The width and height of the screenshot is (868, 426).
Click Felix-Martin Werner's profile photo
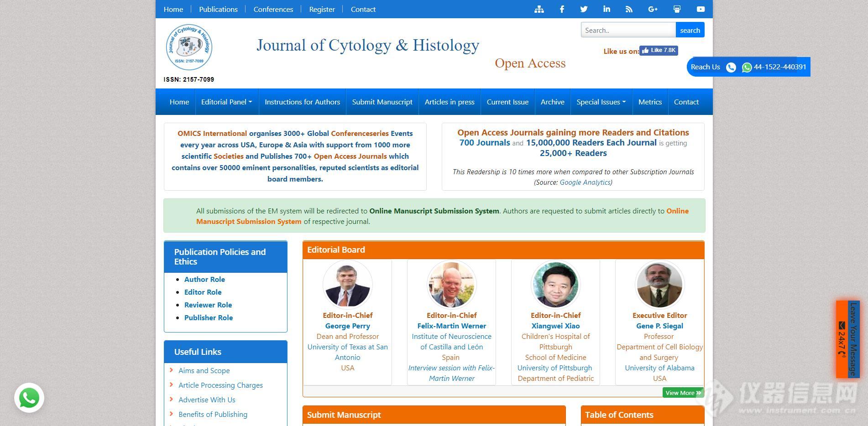coord(452,285)
